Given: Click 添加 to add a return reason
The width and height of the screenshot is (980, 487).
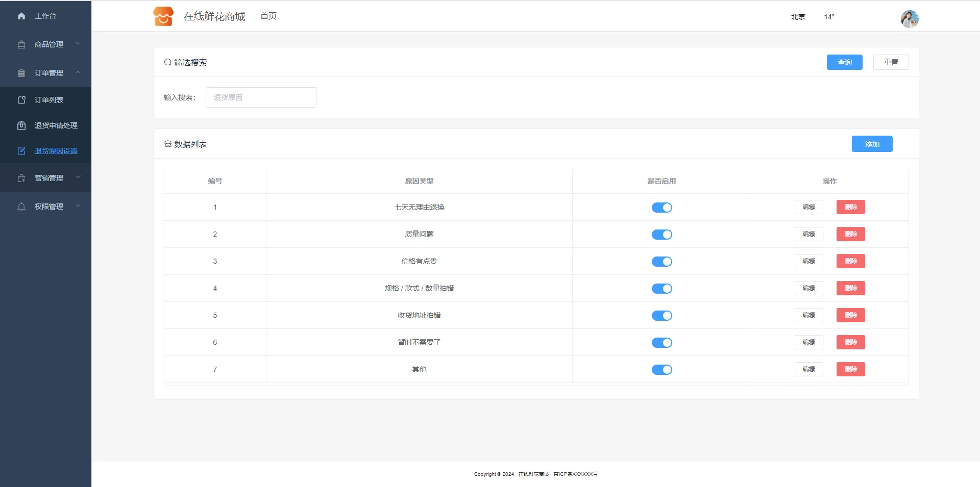Looking at the screenshot, I should 872,144.
